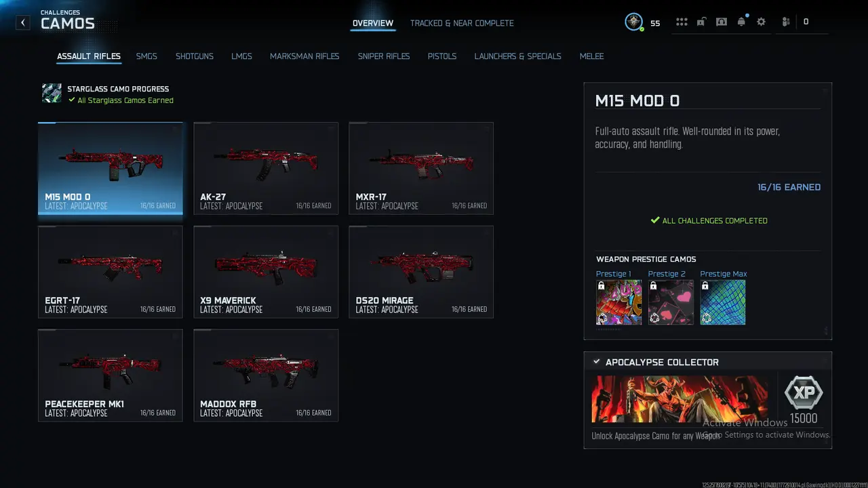Open the social party icon

coord(786,22)
